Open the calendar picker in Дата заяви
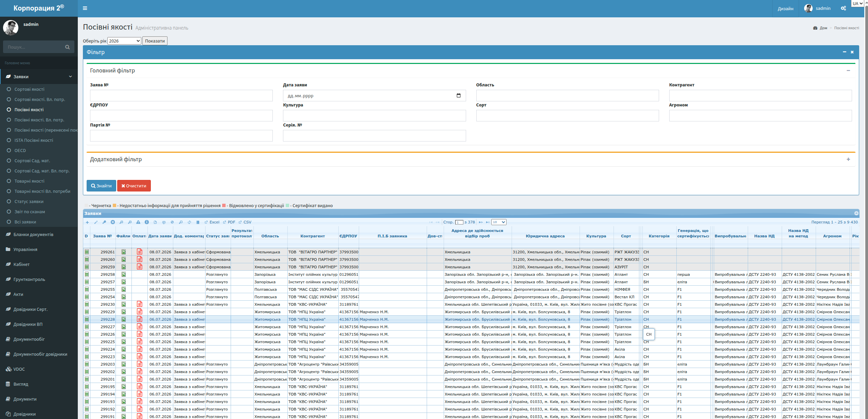 (x=459, y=96)
